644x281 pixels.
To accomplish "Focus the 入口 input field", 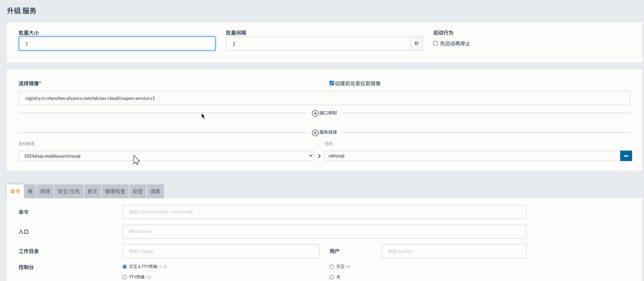I will 324,232.
